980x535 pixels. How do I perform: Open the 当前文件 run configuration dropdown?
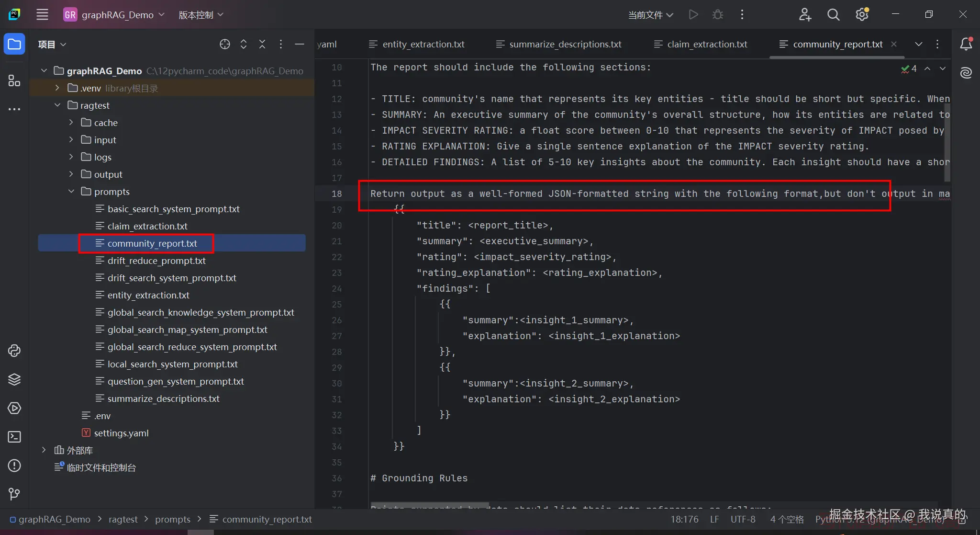click(650, 15)
